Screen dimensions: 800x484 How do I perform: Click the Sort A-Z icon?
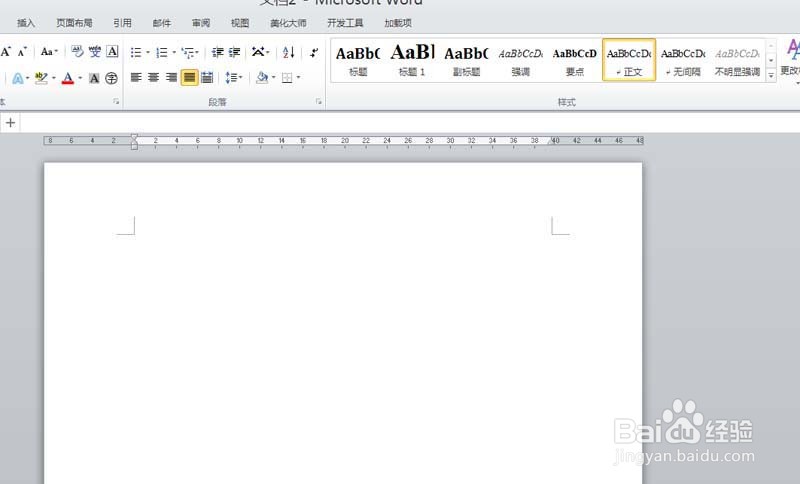[x=288, y=52]
